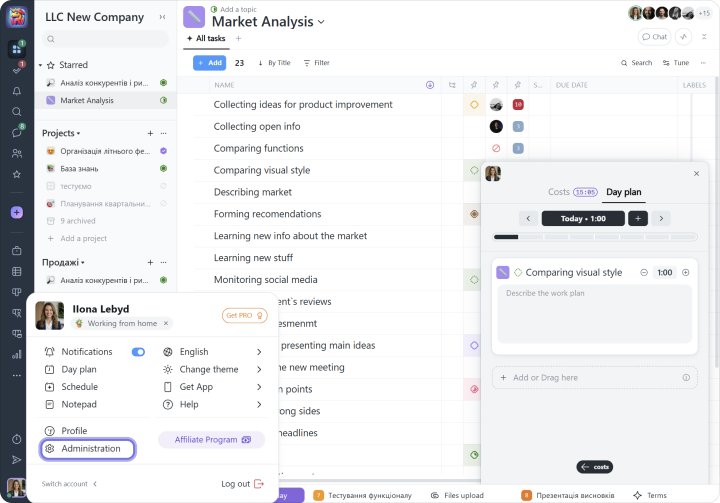Toggle status indicator for Market Analysis project
This screenshot has width=720, height=503.
coord(163,101)
